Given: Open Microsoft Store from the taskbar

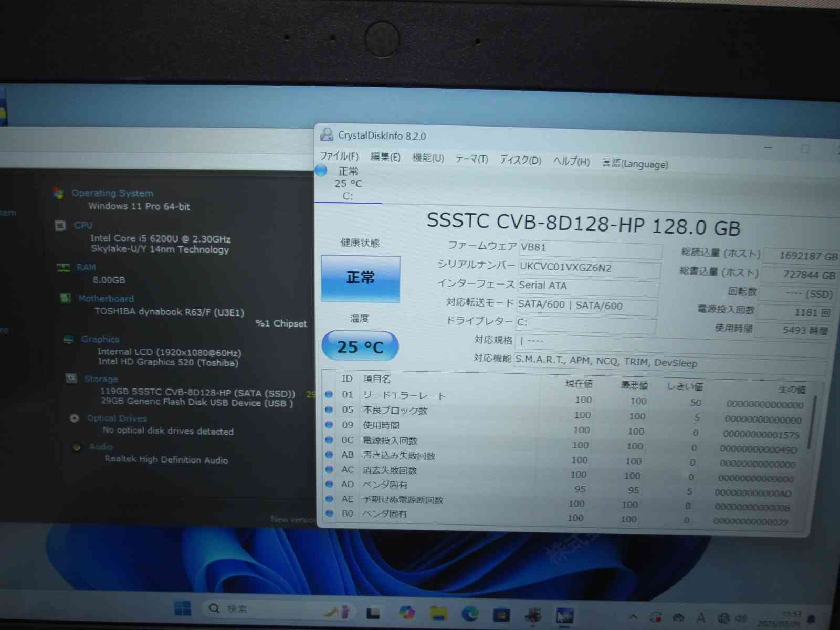Looking at the screenshot, I should pyautogui.click(x=501, y=614).
